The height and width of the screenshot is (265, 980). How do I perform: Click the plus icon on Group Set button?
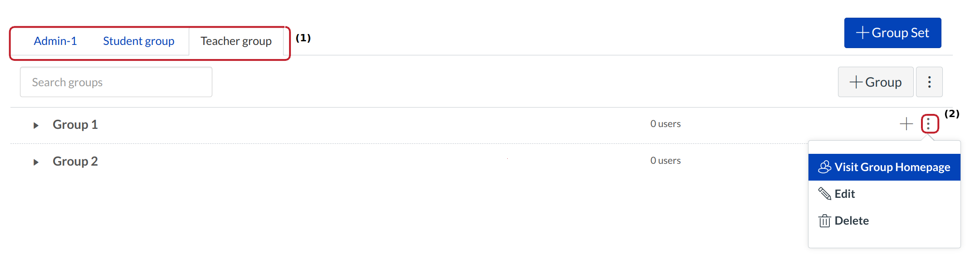[862, 33]
